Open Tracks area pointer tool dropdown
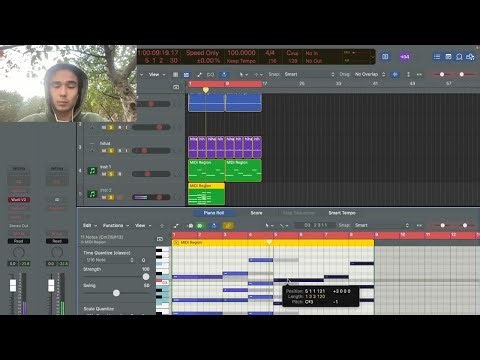The width and height of the screenshot is (480, 360). click(243, 74)
